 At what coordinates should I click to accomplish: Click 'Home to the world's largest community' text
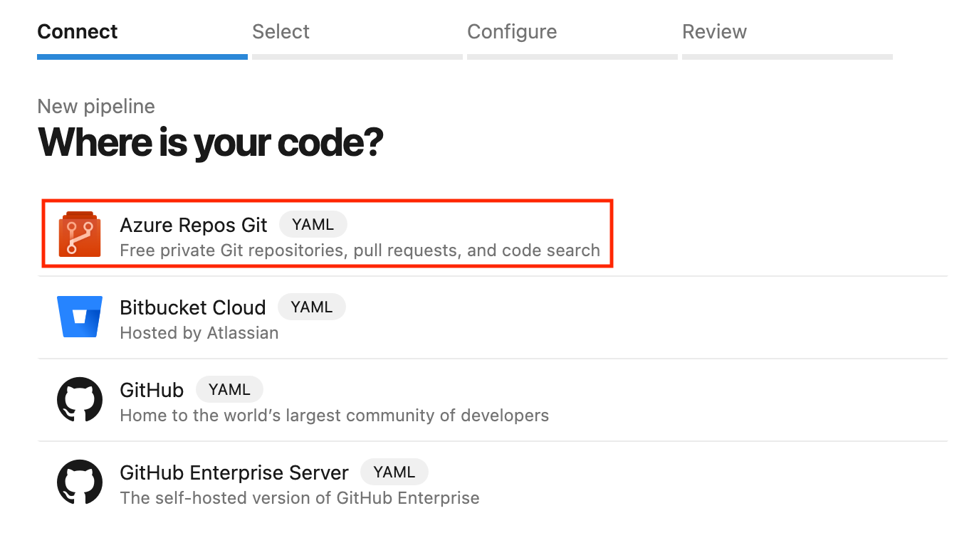click(335, 416)
